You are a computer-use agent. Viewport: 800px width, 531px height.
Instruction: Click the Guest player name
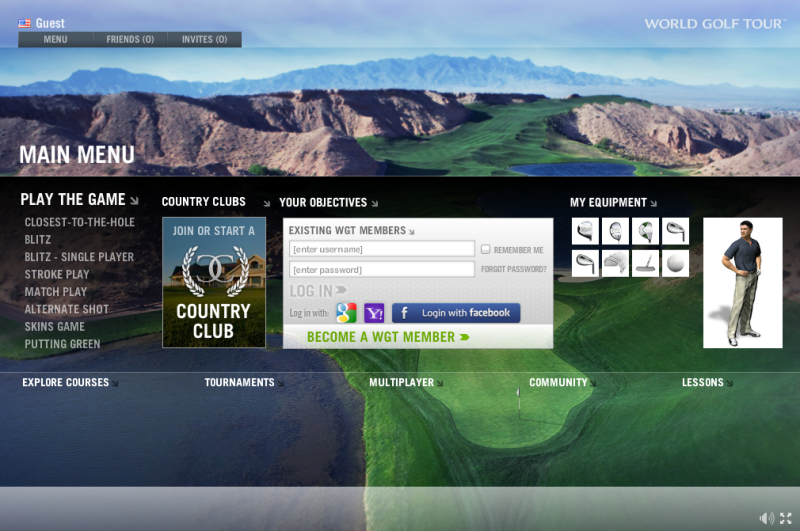pyautogui.click(x=50, y=23)
